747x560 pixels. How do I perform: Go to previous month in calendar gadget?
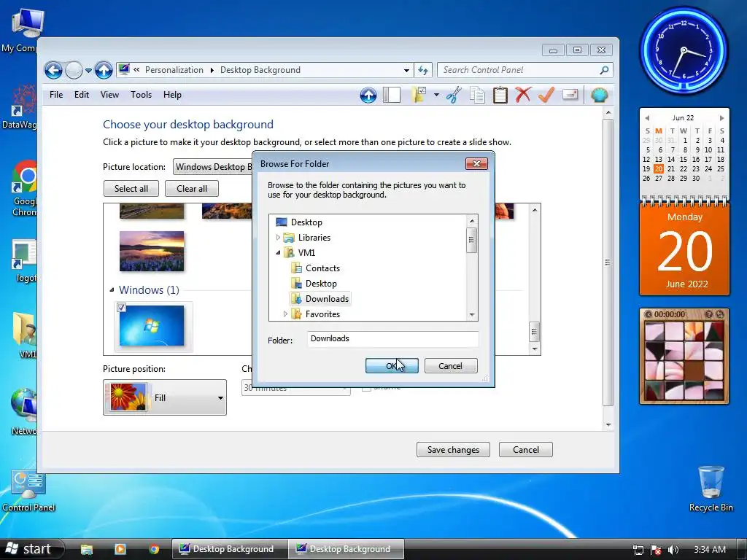[647, 117]
